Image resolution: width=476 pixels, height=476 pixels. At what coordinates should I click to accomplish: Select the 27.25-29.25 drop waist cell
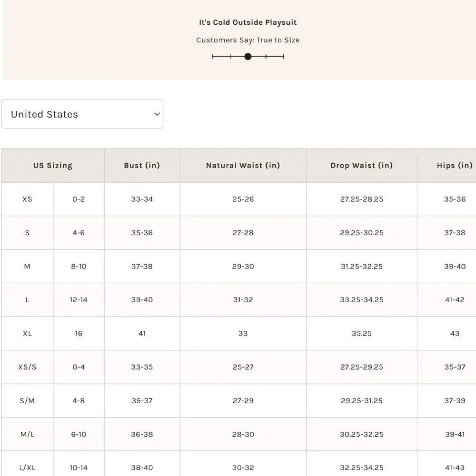(362, 367)
